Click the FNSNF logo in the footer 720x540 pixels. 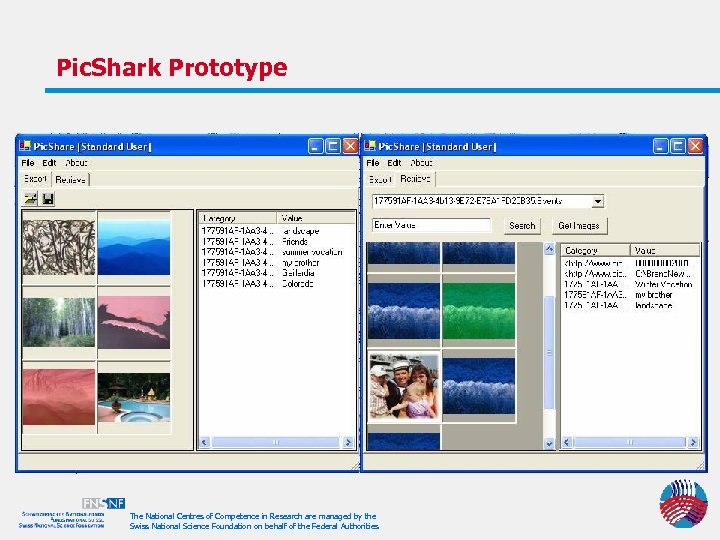tap(104, 503)
